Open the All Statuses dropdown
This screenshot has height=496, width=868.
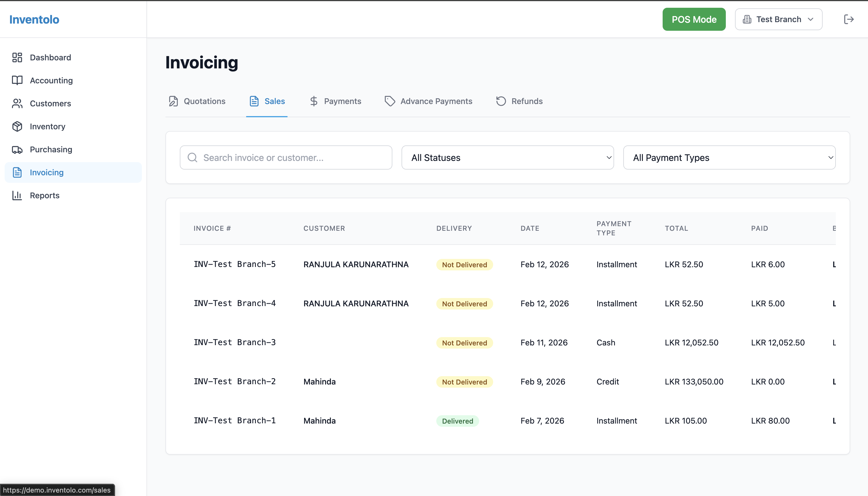(507, 157)
